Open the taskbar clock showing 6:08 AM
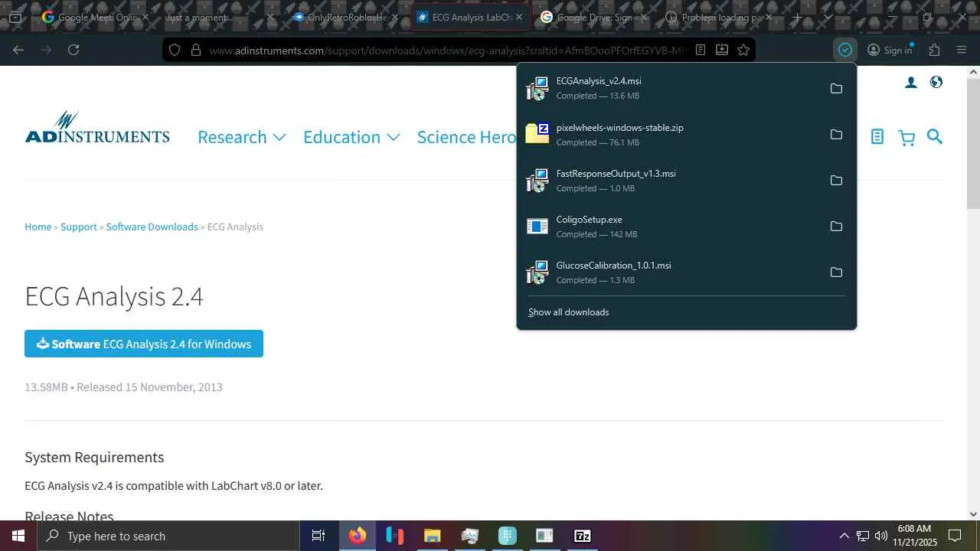 (915, 536)
